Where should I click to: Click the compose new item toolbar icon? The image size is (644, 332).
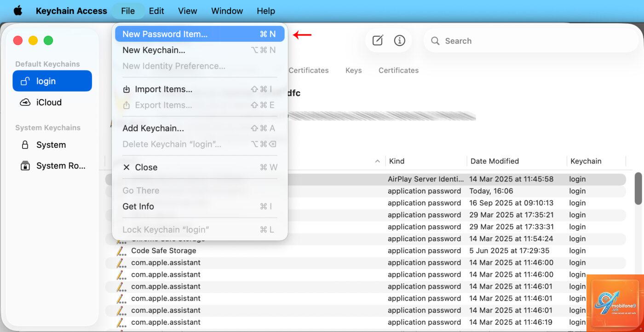point(378,41)
